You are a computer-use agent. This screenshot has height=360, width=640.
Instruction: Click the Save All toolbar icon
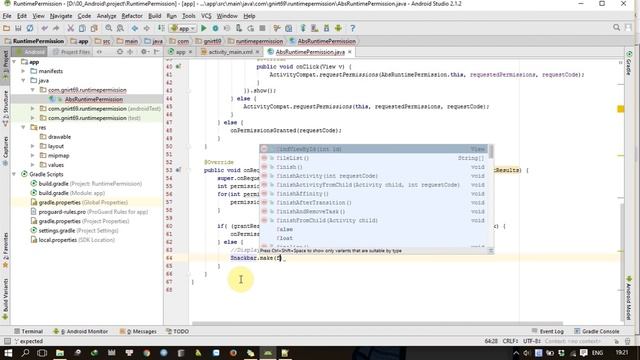coord(18,28)
